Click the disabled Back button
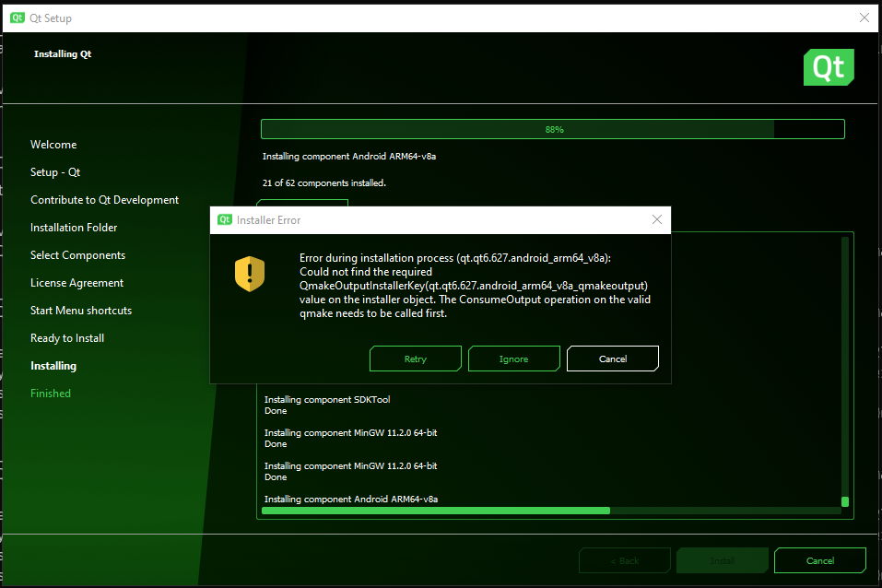This screenshot has height=588, width=882. pos(625,560)
